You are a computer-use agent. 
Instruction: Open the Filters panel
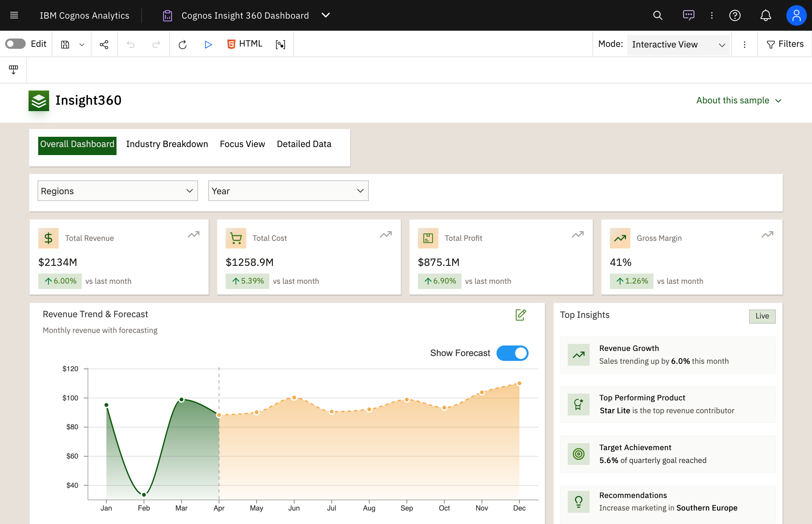click(x=784, y=44)
